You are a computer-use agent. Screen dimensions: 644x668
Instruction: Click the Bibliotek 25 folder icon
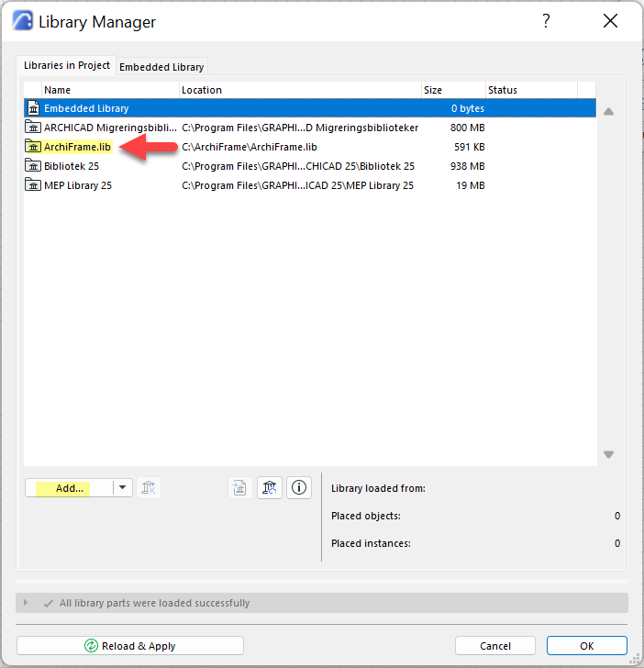(x=33, y=166)
